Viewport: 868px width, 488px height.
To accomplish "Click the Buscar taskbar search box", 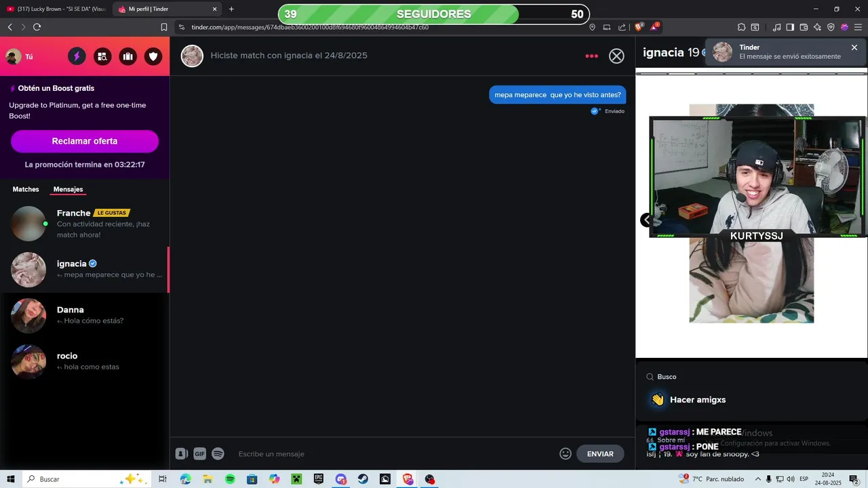I will coord(88,479).
